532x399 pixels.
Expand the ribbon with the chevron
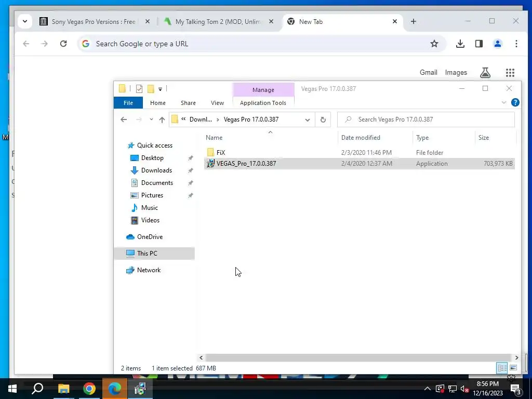pos(504,102)
